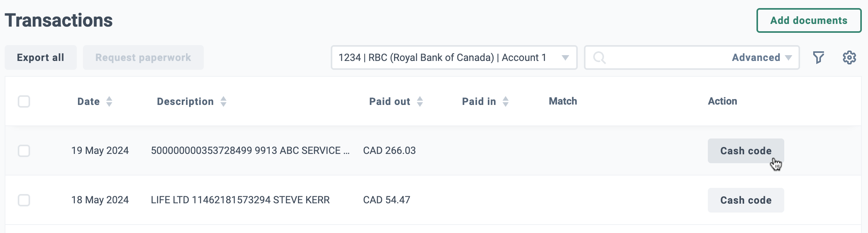Select the 19 May 2024 transaction checkbox
The image size is (868, 233).
24,151
